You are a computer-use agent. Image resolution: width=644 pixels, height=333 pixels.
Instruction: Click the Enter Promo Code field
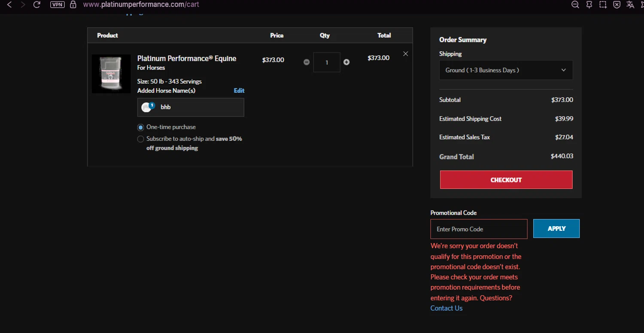(x=479, y=229)
